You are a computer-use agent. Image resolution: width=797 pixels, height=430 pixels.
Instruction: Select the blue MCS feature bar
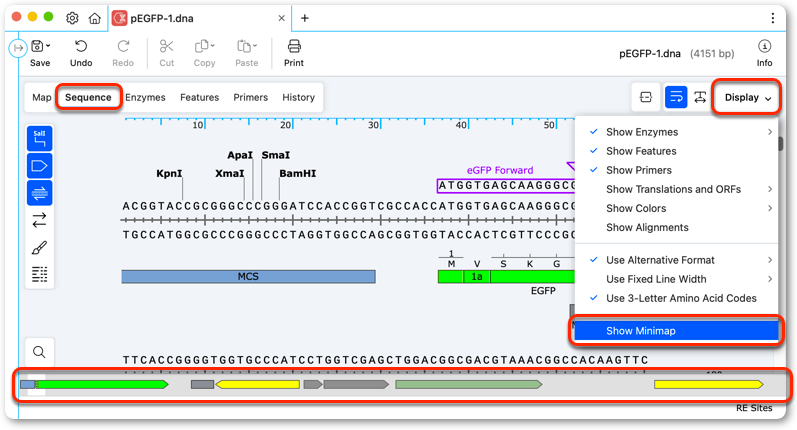pos(249,277)
